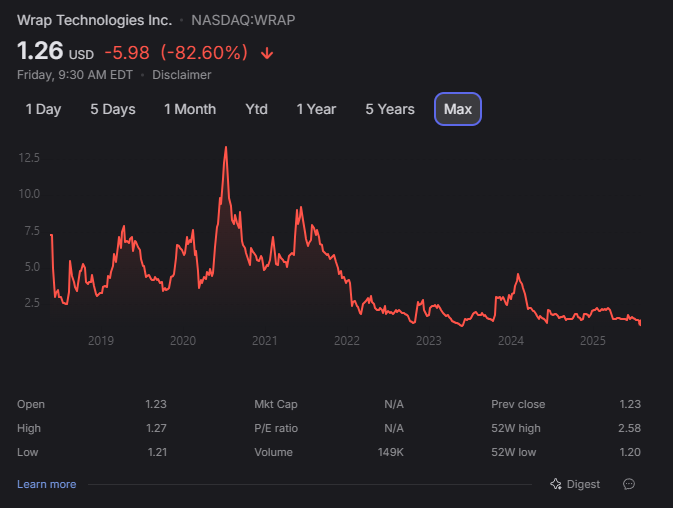This screenshot has width=673, height=508.
Task: Choose the 1 Month time range
Action: point(190,109)
